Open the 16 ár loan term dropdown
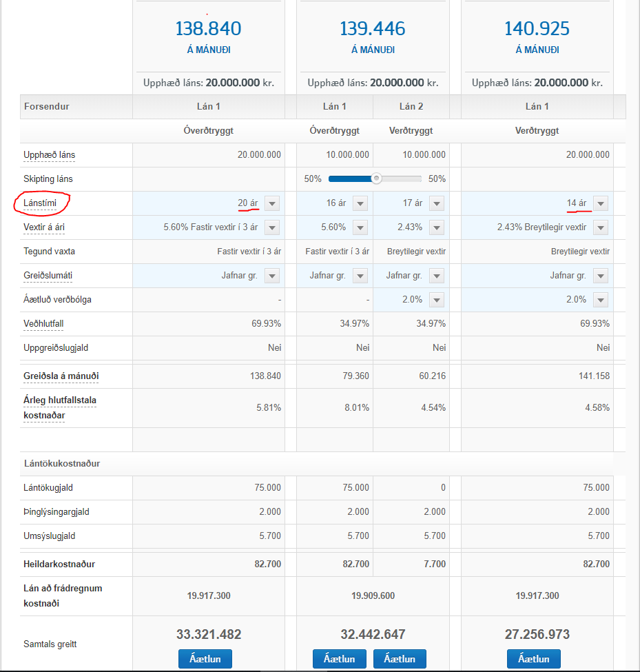This screenshot has width=640, height=672. coord(360,203)
